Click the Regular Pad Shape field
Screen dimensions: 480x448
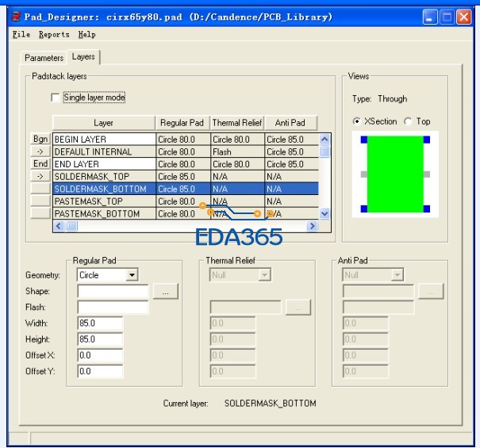click(113, 291)
